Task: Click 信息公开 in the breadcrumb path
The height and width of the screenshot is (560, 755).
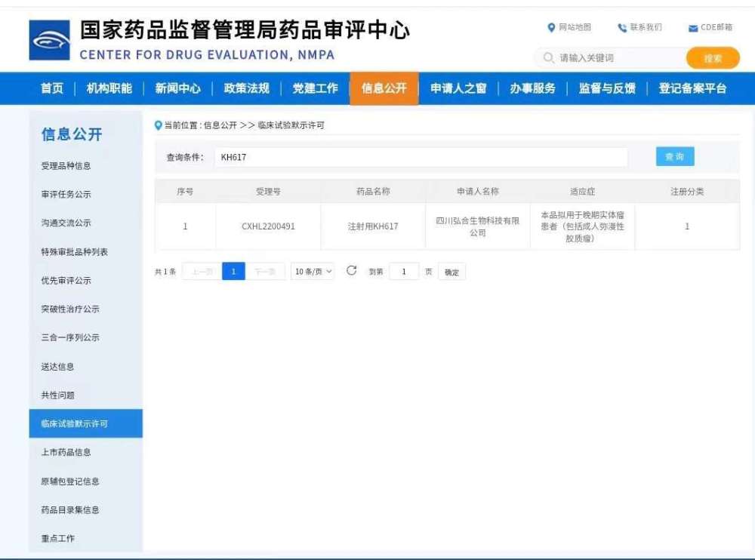Action: (x=220, y=125)
